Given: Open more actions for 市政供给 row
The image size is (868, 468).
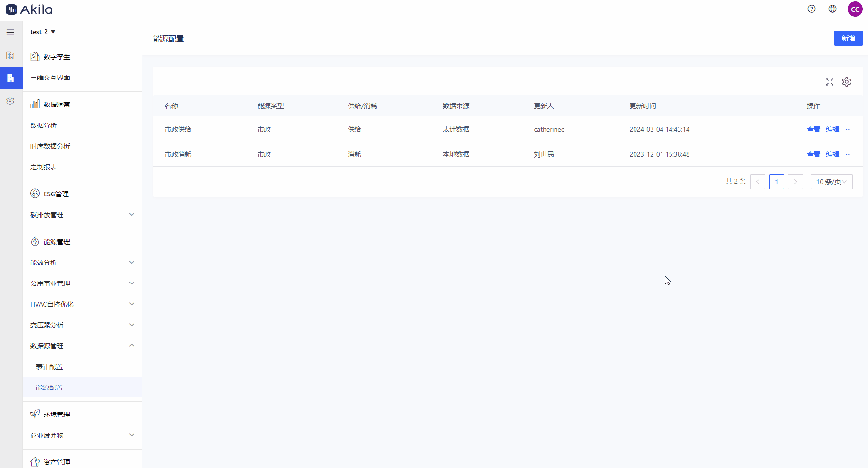Looking at the screenshot, I should tap(848, 129).
